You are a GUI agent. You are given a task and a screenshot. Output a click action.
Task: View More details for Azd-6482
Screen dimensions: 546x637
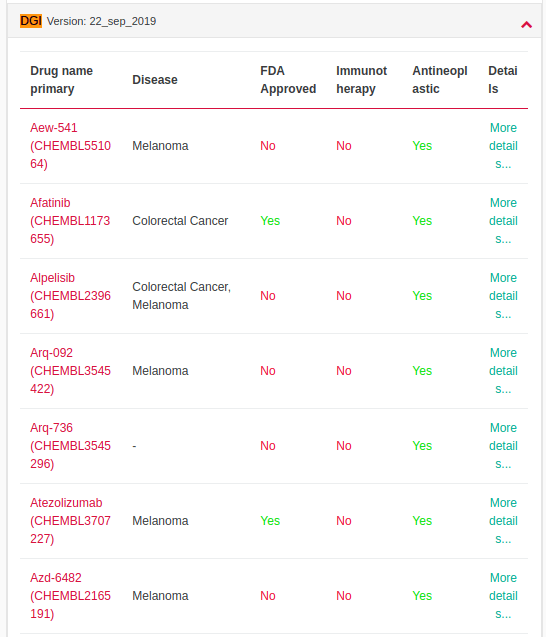click(503, 596)
